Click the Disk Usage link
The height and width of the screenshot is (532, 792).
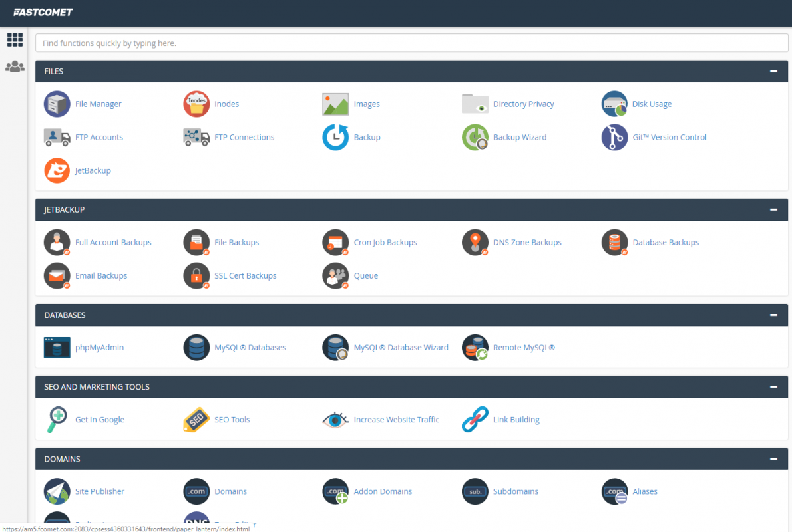pyautogui.click(x=652, y=104)
